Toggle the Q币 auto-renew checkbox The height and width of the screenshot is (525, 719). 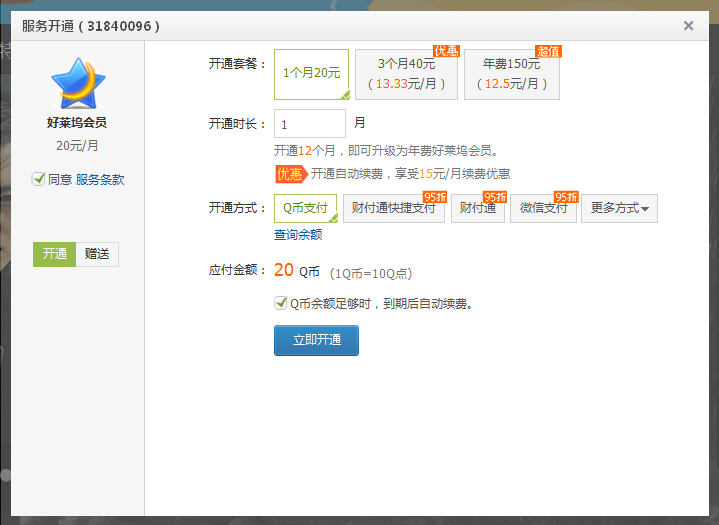(x=281, y=303)
